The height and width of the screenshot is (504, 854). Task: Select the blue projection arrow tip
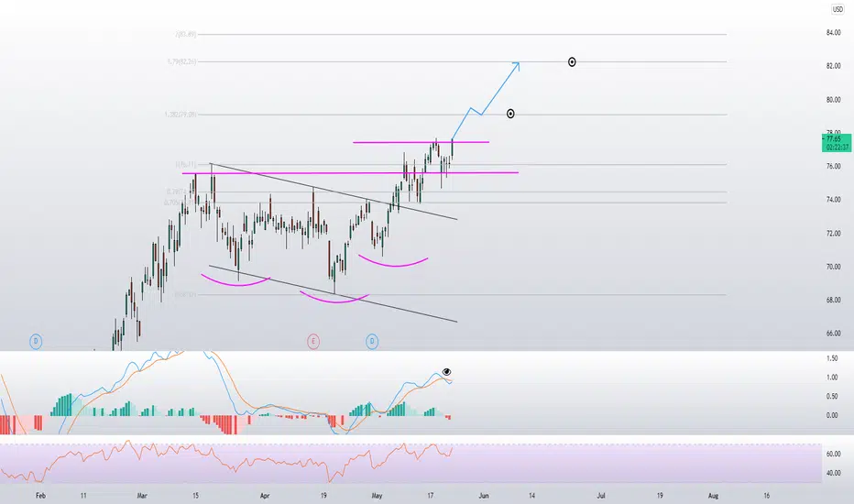point(518,64)
